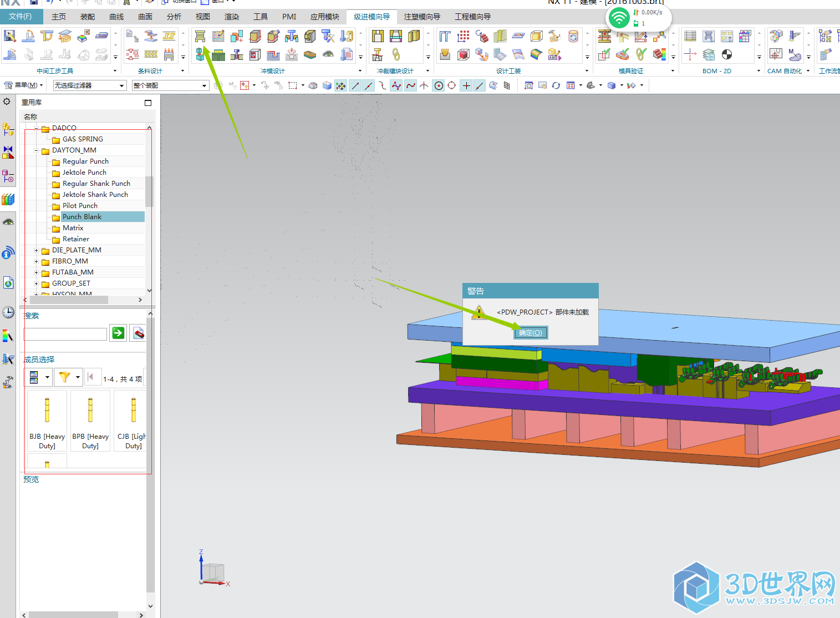Toggle the point on face snap button
Screen dimensions: 840x618
(x=493, y=85)
